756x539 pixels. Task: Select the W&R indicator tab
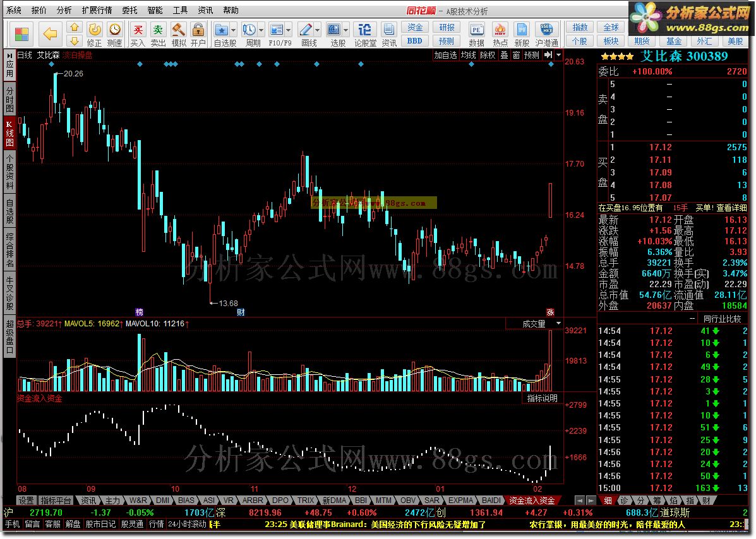pyautogui.click(x=138, y=500)
